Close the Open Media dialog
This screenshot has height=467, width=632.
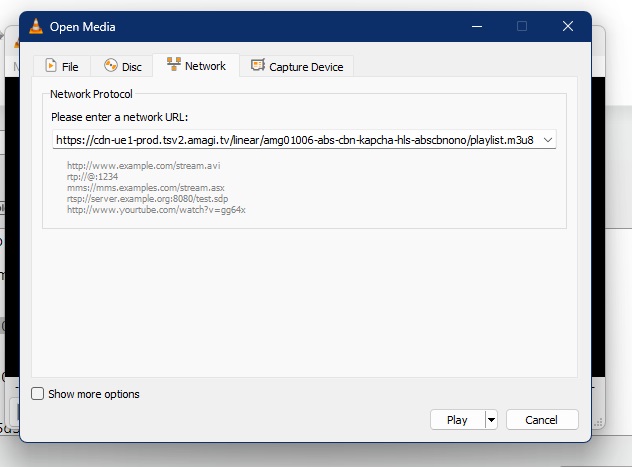point(568,26)
